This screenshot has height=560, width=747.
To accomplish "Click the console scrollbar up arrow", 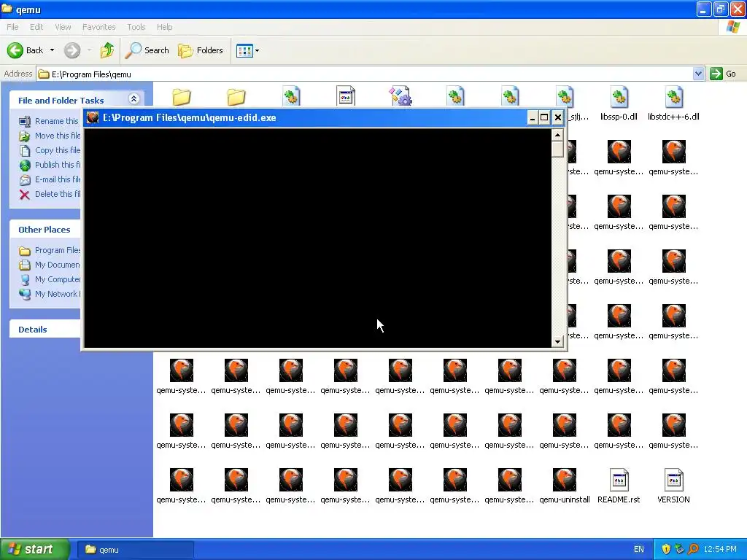I will tap(557, 135).
